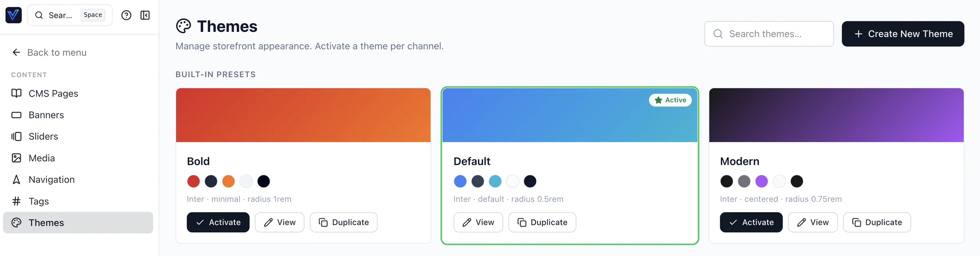Activate the Modern theme
980x256 pixels.
[x=751, y=223]
